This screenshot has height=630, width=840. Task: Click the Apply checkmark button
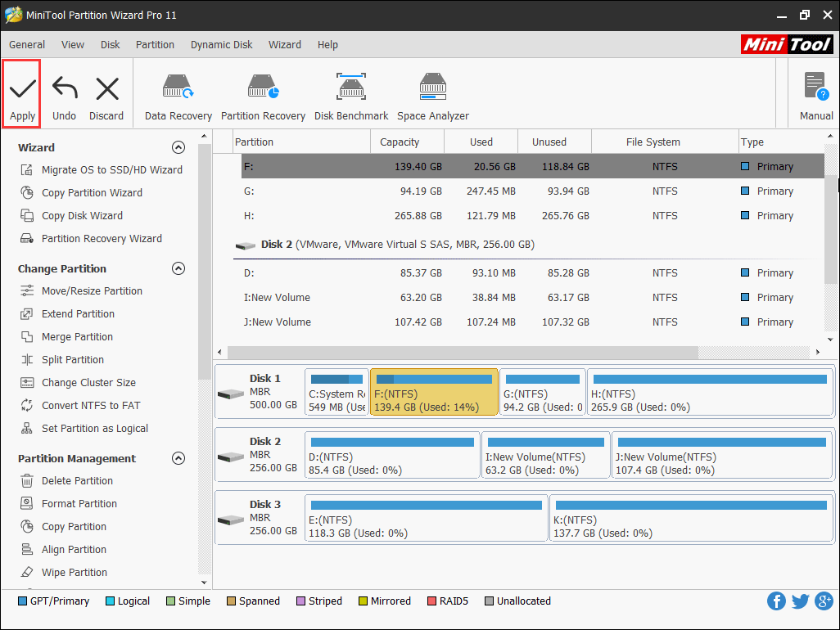[x=22, y=94]
